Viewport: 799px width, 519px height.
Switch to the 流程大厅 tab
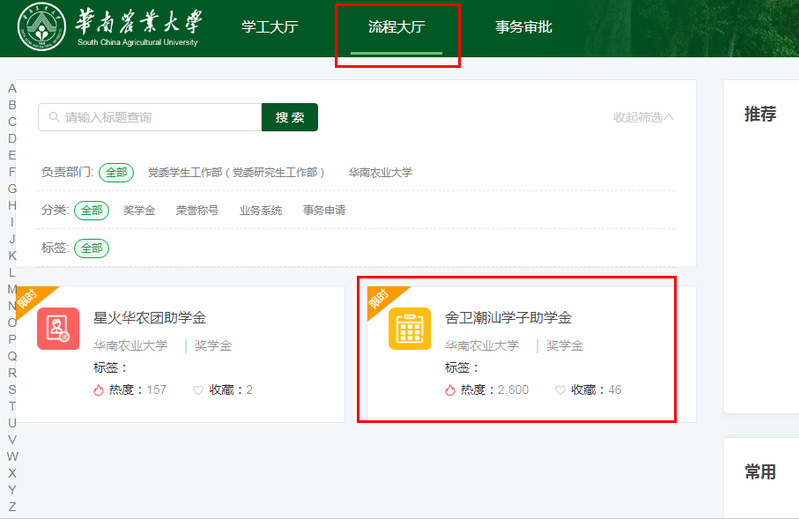click(396, 27)
